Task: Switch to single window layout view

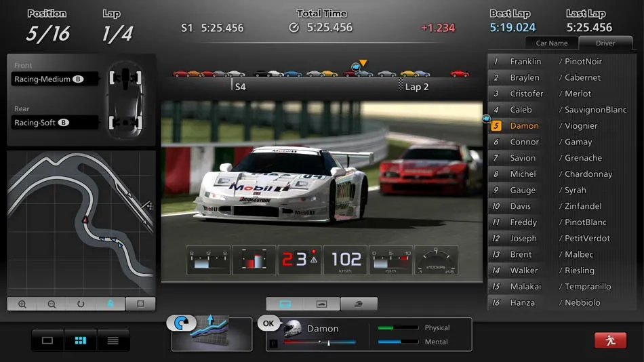Action: point(47,340)
